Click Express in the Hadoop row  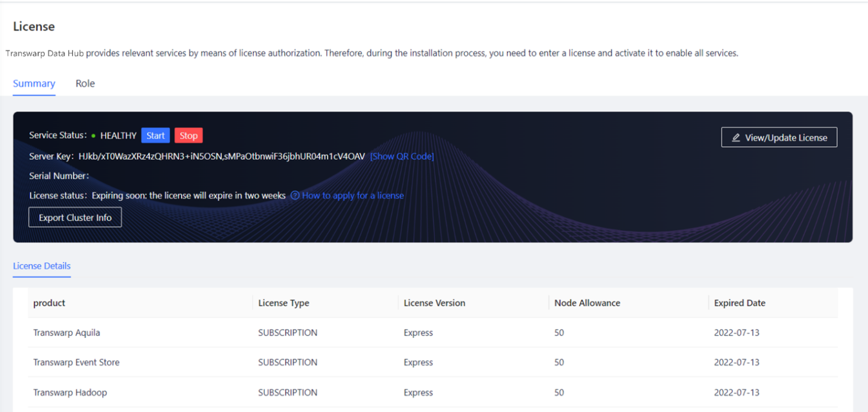point(418,392)
